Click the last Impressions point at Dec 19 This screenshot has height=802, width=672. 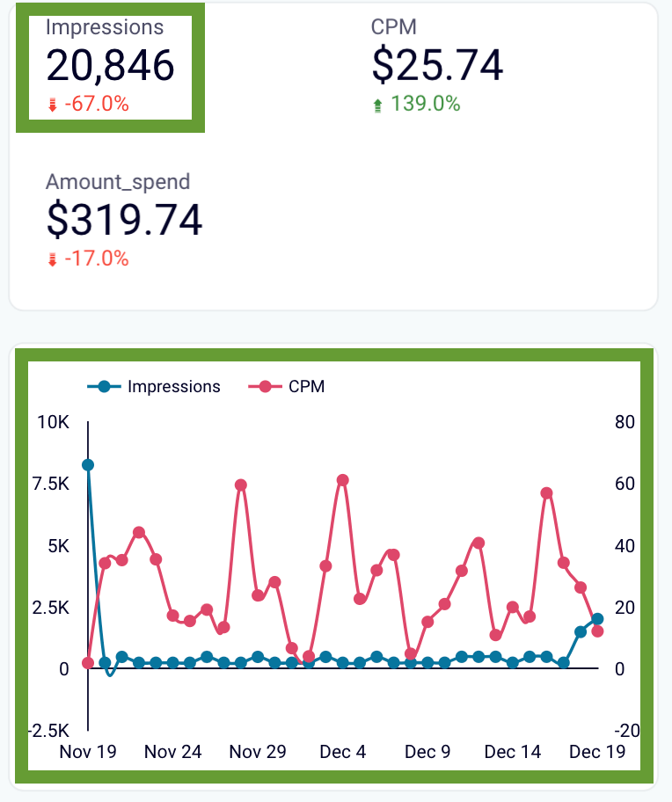597,619
